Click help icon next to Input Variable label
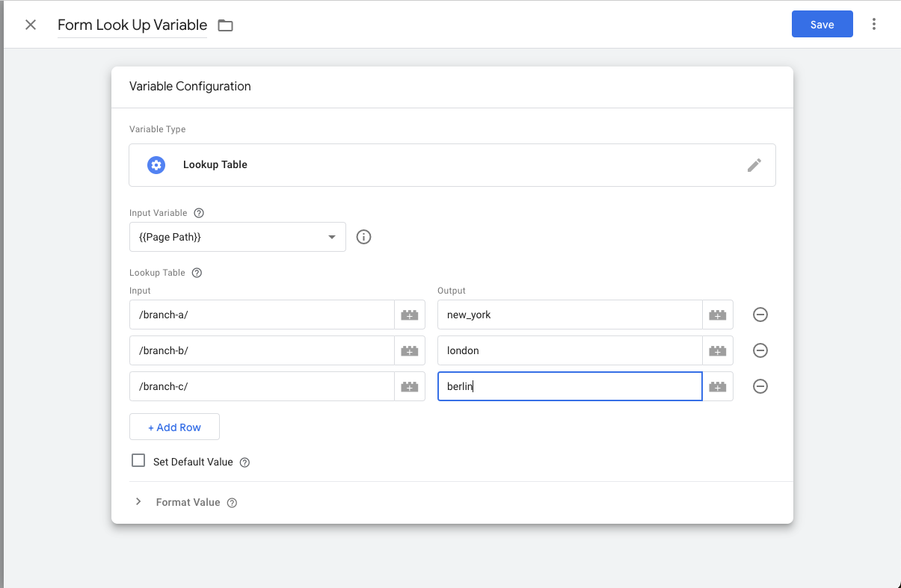901x588 pixels. (x=199, y=213)
